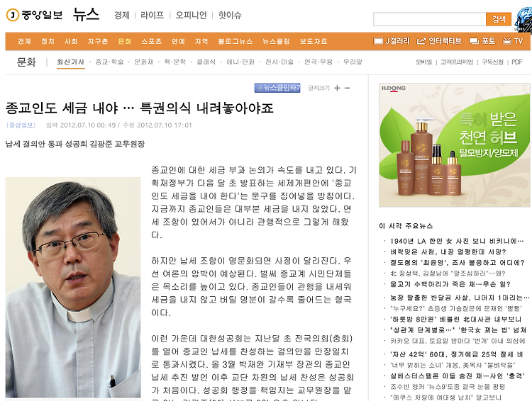
Task: Focus the search input field
Action: [x=430, y=19]
